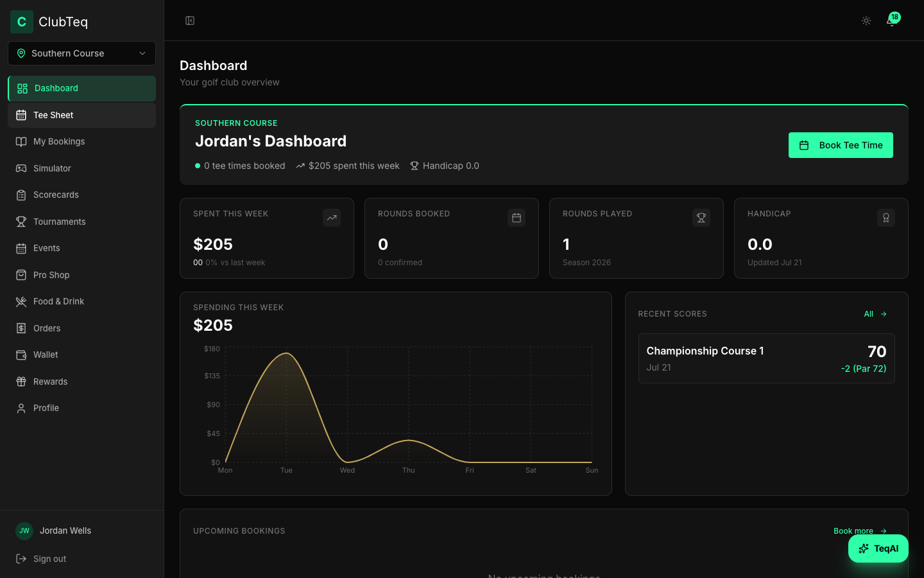
Task: Click the "$205 spent this week" text
Action: pos(354,166)
